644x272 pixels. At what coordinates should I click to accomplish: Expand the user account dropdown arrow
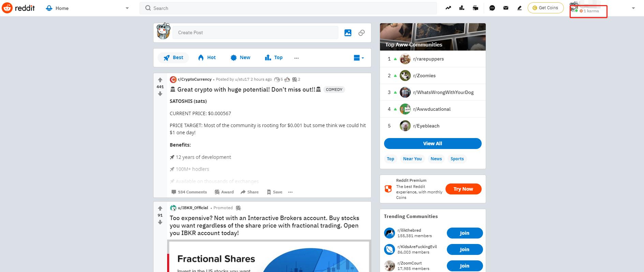pyautogui.click(x=633, y=8)
